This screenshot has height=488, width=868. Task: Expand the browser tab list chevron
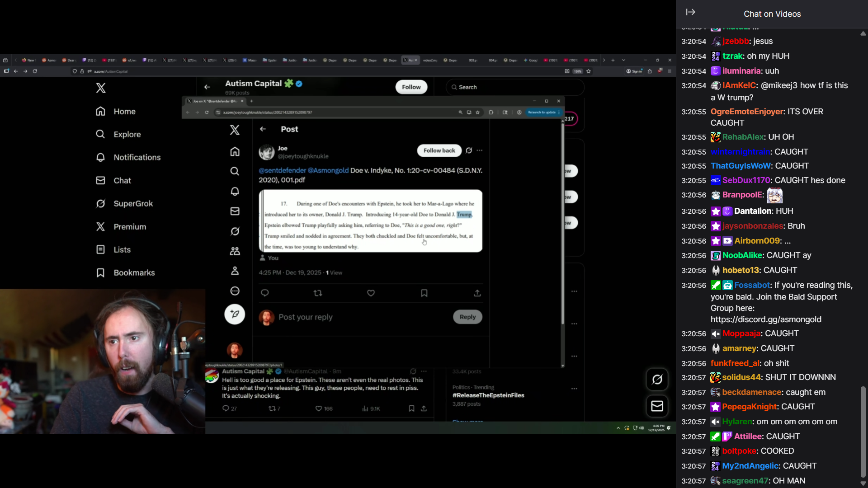(623, 60)
